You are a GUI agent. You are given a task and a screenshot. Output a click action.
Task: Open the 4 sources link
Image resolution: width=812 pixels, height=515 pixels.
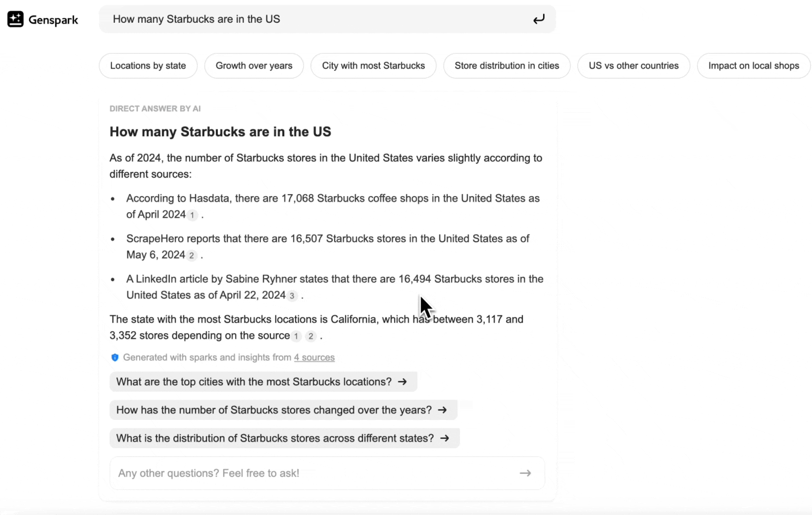tap(314, 358)
